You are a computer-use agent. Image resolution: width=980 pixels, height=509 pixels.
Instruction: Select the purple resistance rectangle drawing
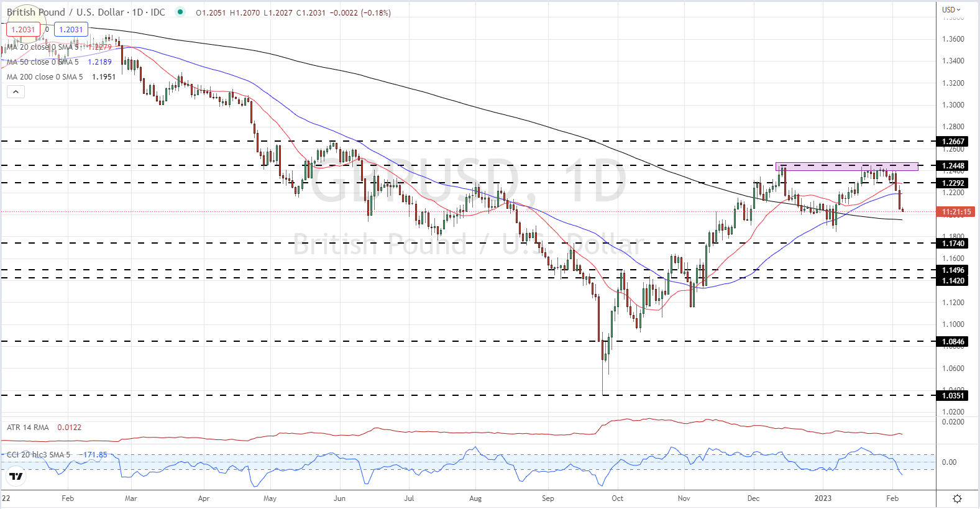coord(846,167)
